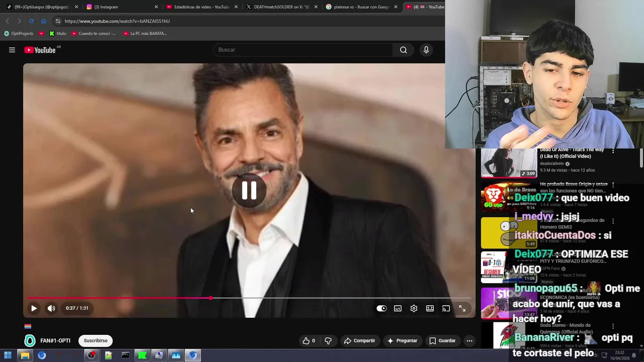
Task: Open File Explorer from the taskbar
Action: [x=25, y=355]
